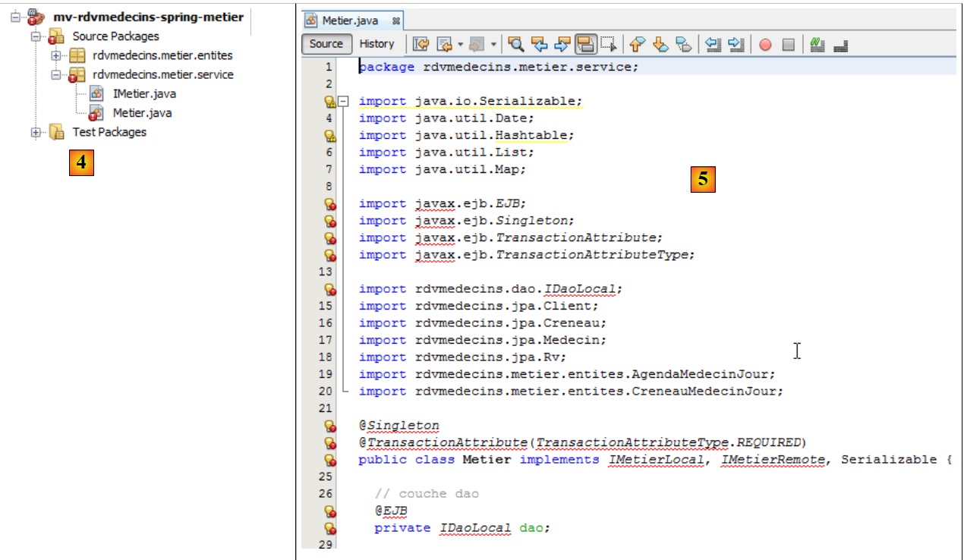The image size is (964, 560).
Task: Switch to History view
Action: point(376,44)
